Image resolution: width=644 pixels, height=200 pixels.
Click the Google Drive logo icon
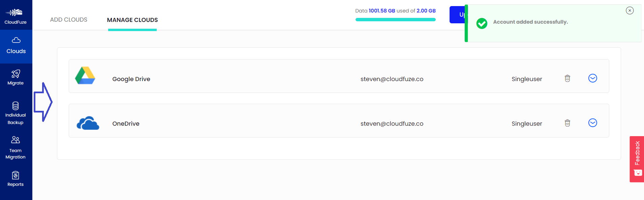(x=85, y=76)
